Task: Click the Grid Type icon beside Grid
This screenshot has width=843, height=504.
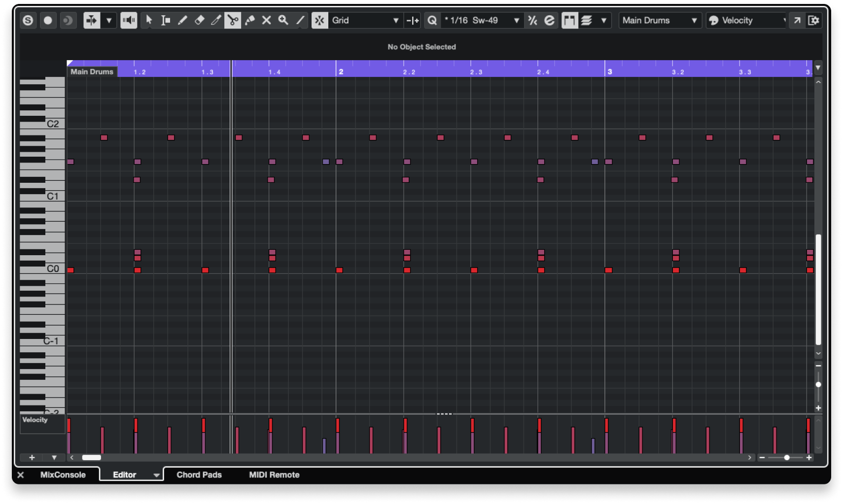Action: 413,20
